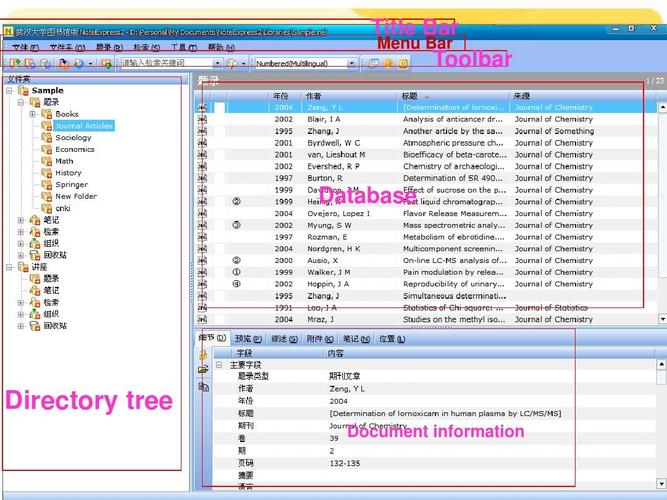Open the 文件(F) menu
The image size is (667, 500).
(26, 47)
